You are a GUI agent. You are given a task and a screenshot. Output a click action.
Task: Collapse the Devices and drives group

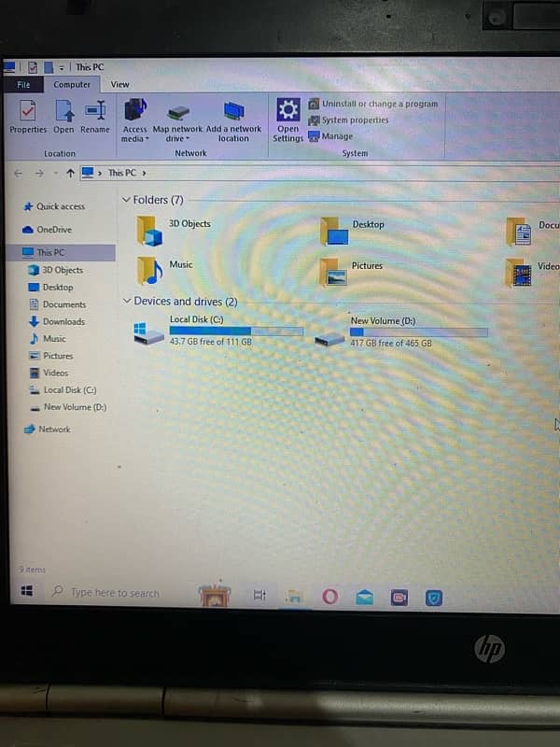[127, 302]
